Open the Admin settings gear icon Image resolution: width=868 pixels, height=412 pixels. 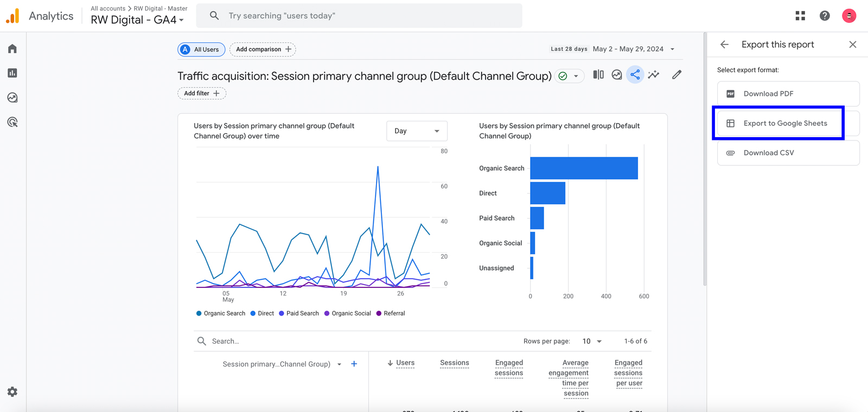click(x=12, y=391)
